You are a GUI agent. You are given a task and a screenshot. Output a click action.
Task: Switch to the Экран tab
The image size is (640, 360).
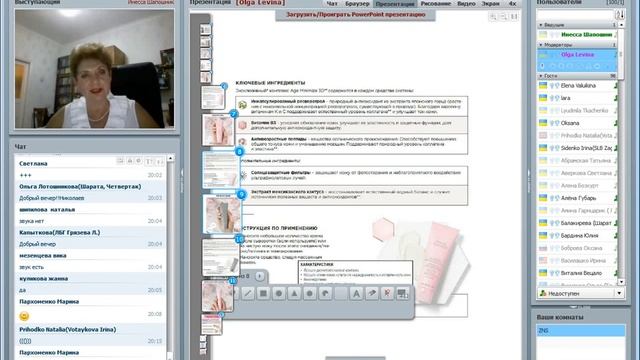point(491,4)
